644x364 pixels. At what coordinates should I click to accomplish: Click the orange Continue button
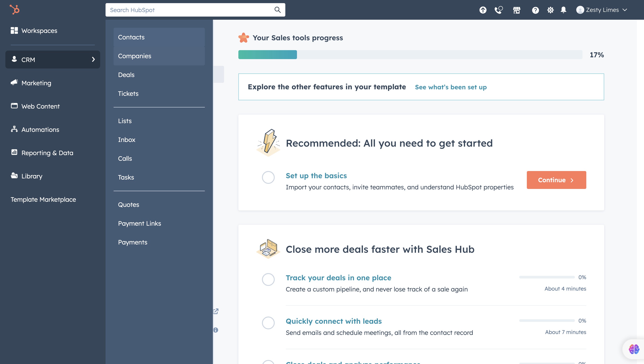pyautogui.click(x=556, y=180)
